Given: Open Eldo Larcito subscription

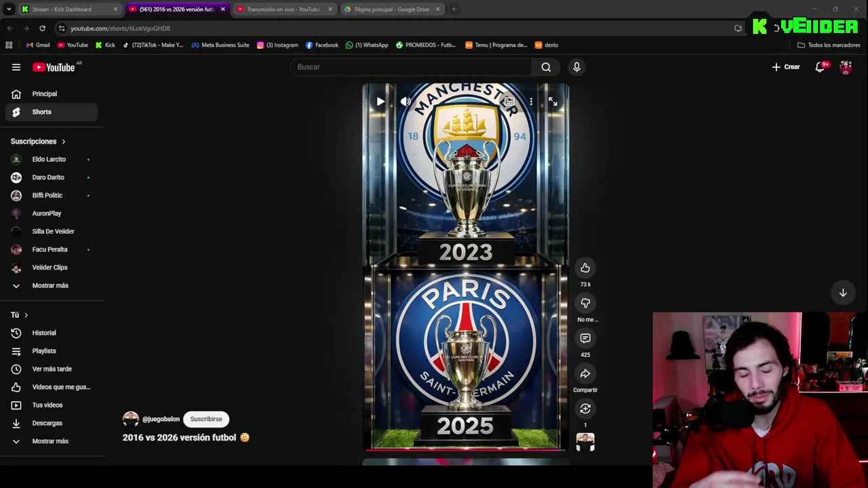Looking at the screenshot, I should coord(52,159).
